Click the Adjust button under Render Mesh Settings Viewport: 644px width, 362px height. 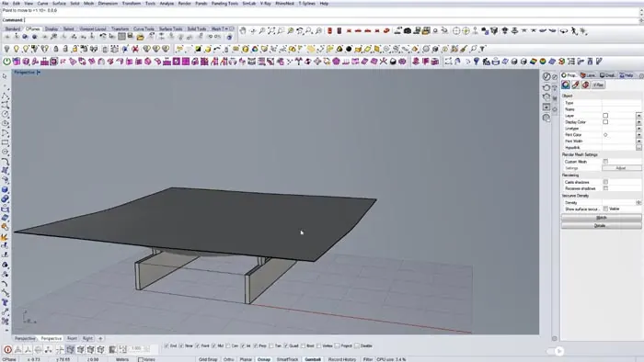point(621,168)
